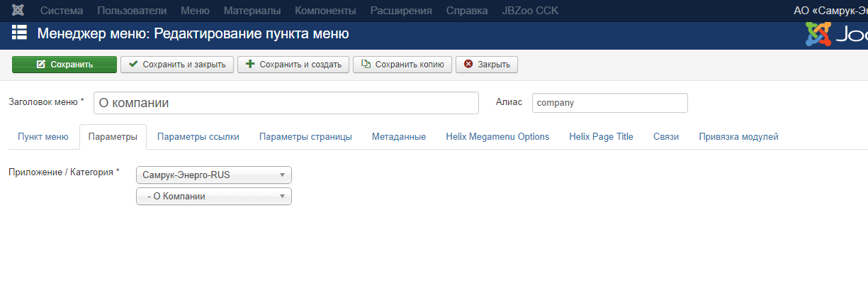Viewport: 868px width, 286px height.
Task: Switch to the Параметры ссылки tab
Action: pyautogui.click(x=198, y=137)
